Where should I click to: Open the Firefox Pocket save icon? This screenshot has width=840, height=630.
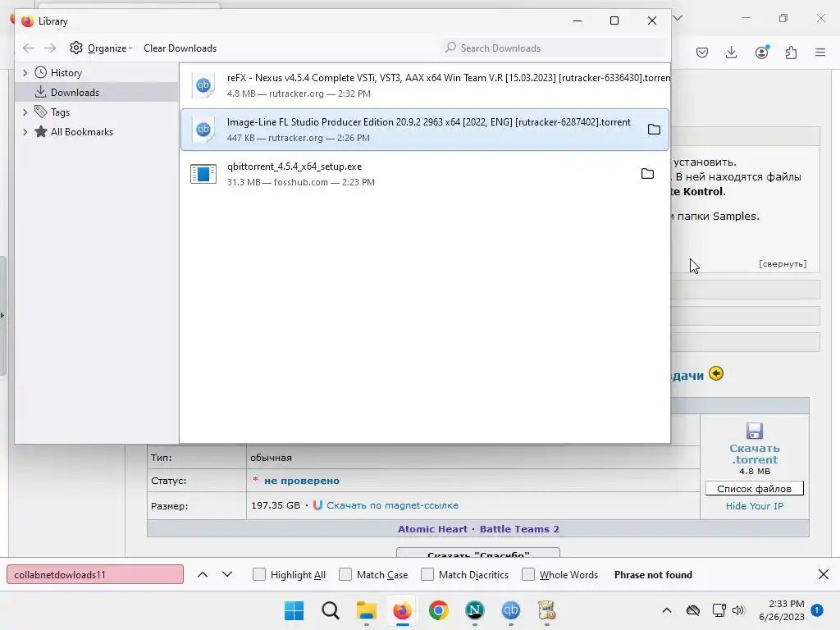pos(702,52)
